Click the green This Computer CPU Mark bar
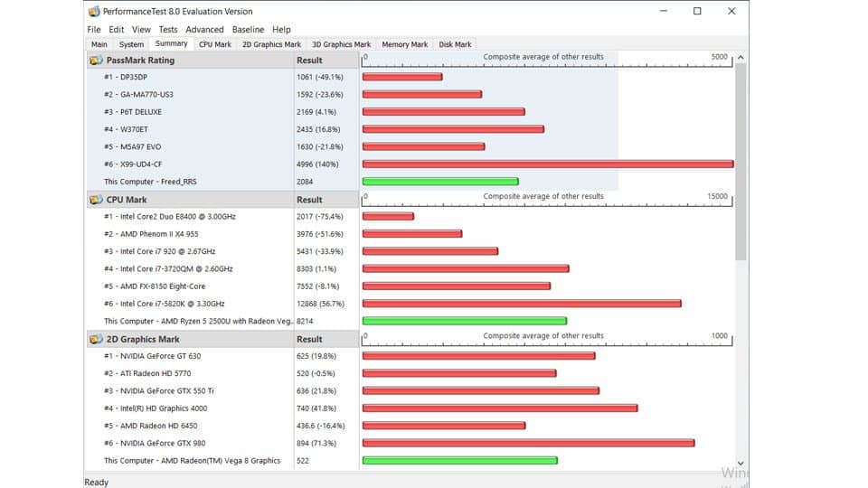This screenshot has height=488, width=868. [x=464, y=321]
